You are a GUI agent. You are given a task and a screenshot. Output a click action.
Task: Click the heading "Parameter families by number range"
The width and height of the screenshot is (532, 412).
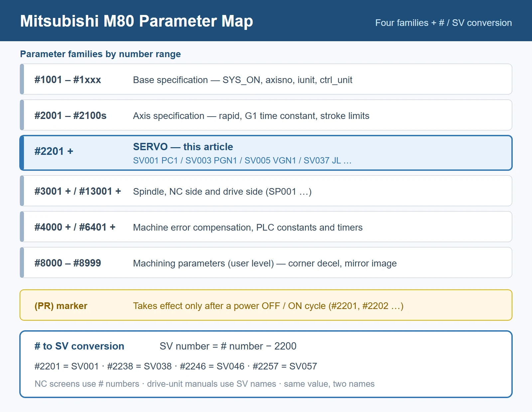click(100, 54)
